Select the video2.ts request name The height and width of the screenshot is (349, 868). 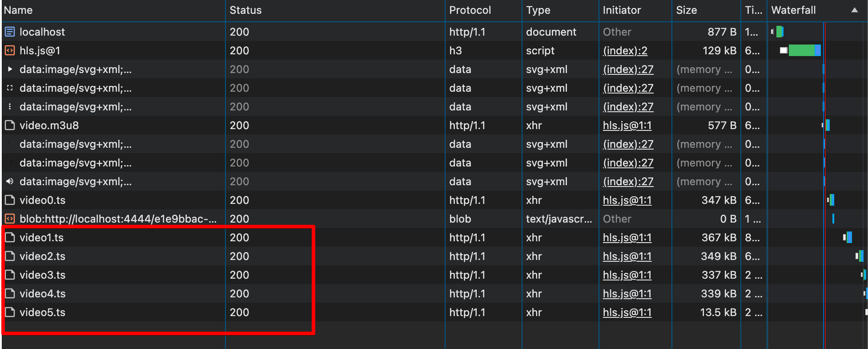tap(43, 256)
